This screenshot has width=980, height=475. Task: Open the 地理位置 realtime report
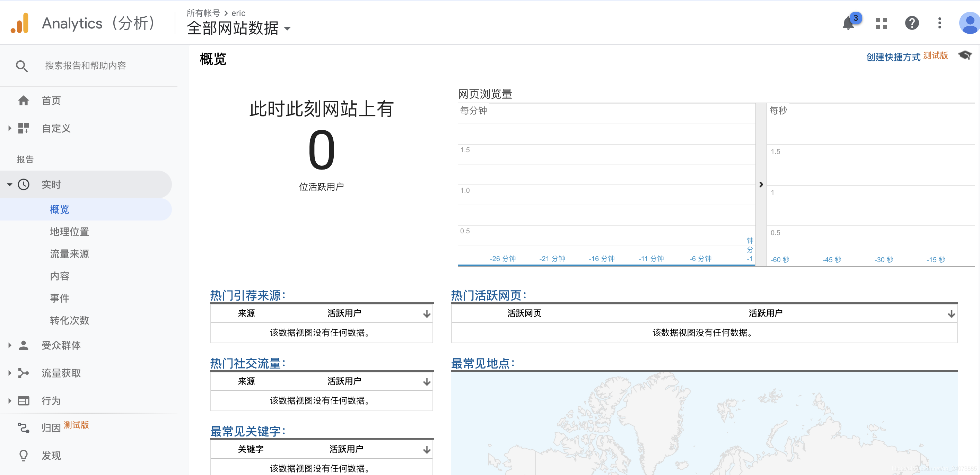pos(69,232)
